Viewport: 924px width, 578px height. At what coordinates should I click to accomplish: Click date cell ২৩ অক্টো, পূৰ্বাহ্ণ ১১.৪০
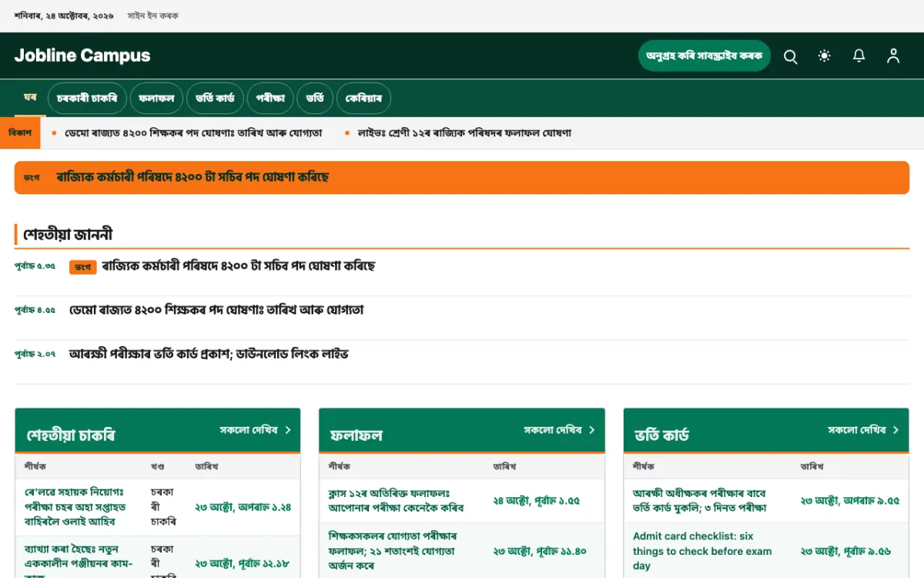coord(540,552)
